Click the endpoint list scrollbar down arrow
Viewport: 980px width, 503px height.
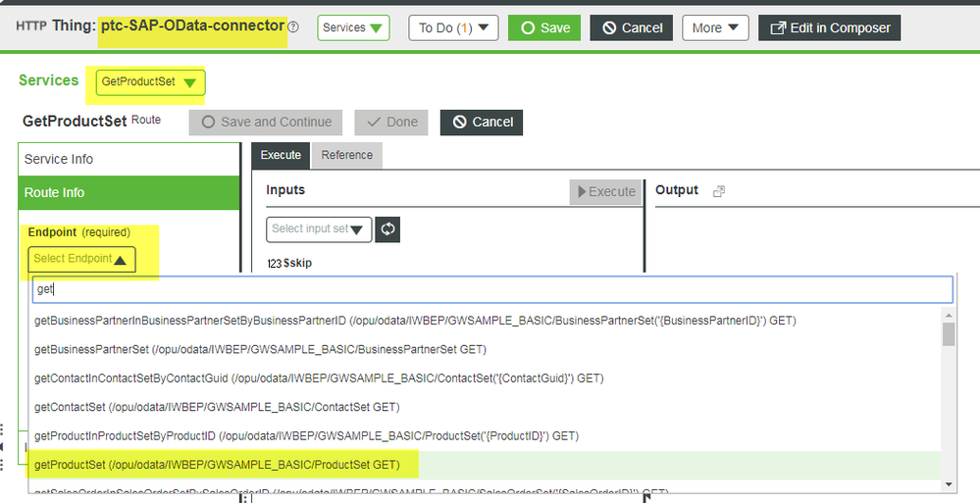coord(949,484)
